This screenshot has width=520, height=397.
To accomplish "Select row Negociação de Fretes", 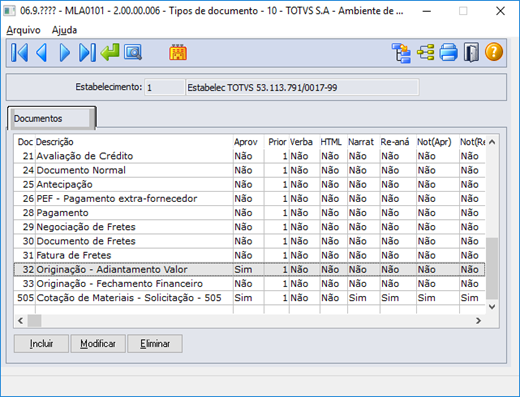I will click(x=249, y=227).
